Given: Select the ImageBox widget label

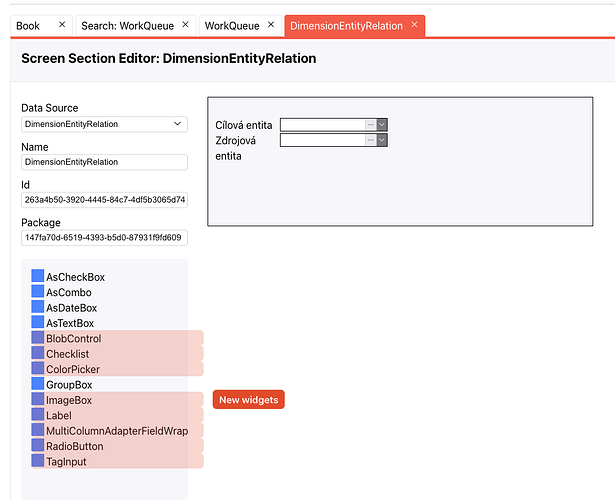Looking at the screenshot, I should 69,400.
